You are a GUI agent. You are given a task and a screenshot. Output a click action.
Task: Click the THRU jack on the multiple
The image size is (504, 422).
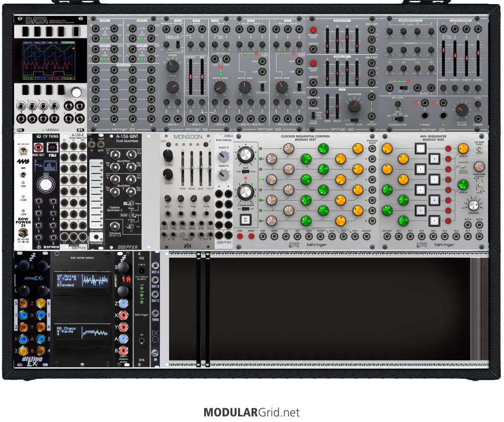155,314
